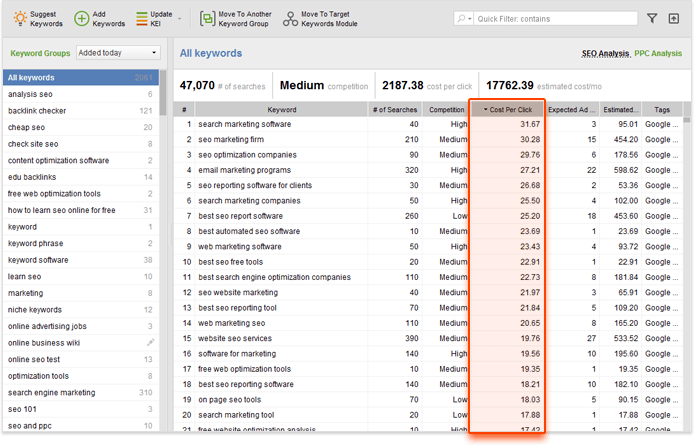Switch to SEO Analysis view

click(605, 53)
